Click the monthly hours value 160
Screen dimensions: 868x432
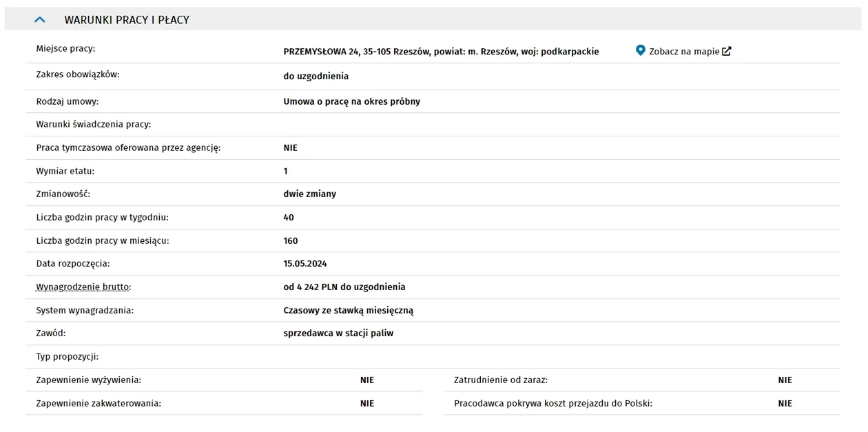[x=291, y=241]
